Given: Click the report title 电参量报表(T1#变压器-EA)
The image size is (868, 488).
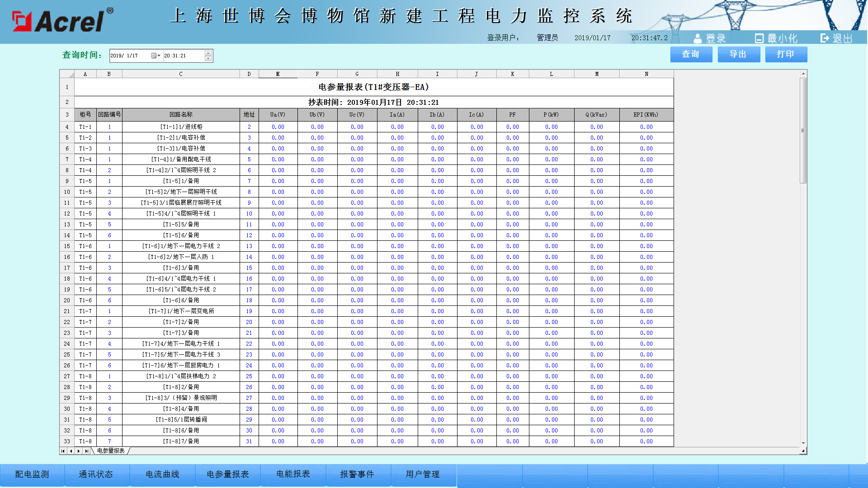Looking at the screenshot, I should 374,87.
